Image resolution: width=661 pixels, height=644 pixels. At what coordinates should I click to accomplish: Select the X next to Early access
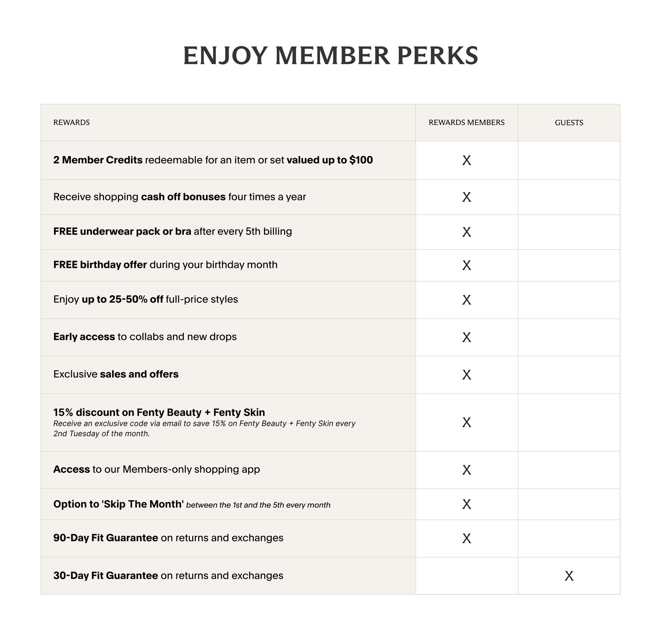tap(467, 337)
